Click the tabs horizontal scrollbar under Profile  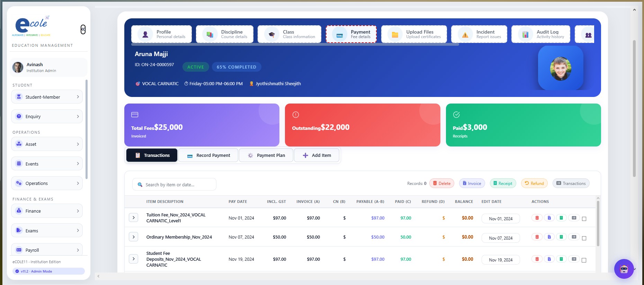[295, 44]
